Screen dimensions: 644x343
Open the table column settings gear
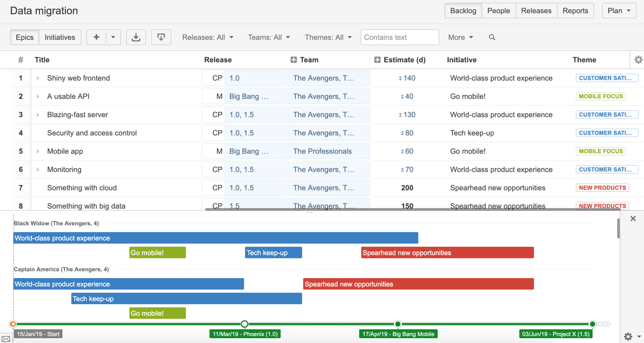click(x=638, y=60)
